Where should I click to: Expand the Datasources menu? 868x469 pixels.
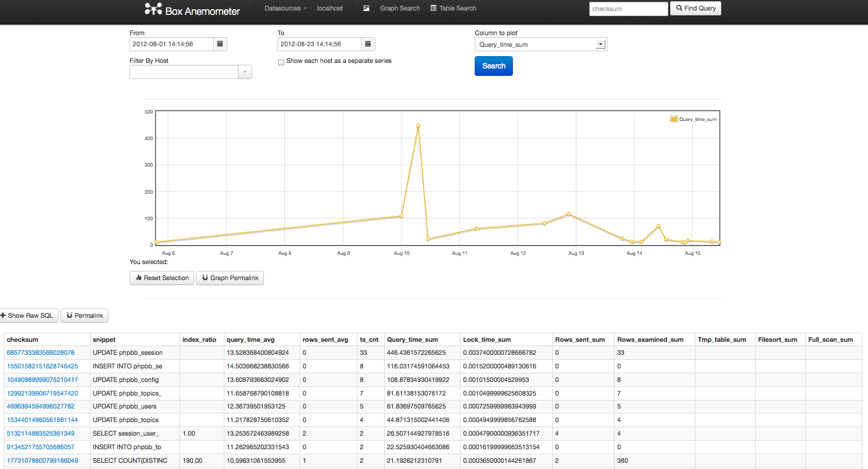(x=285, y=9)
